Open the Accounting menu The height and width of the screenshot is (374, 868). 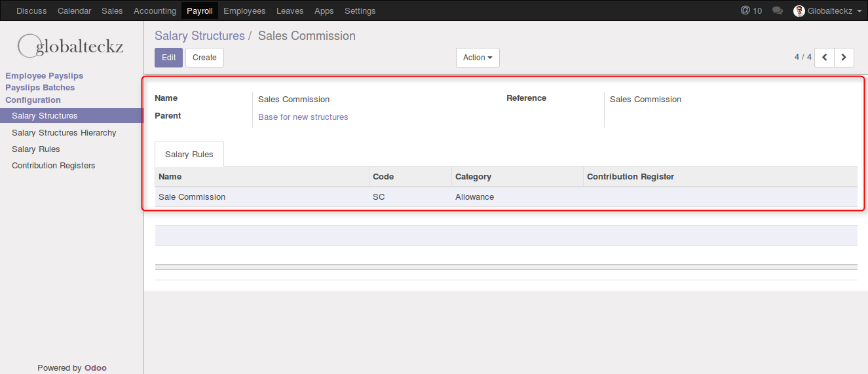(x=155, y=11)
